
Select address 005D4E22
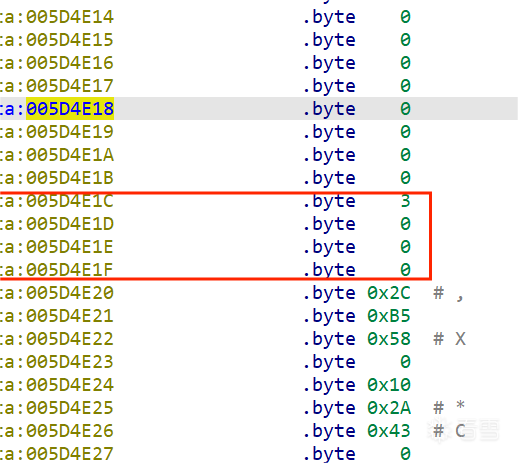pyautogui.click(x=70, y=339)
